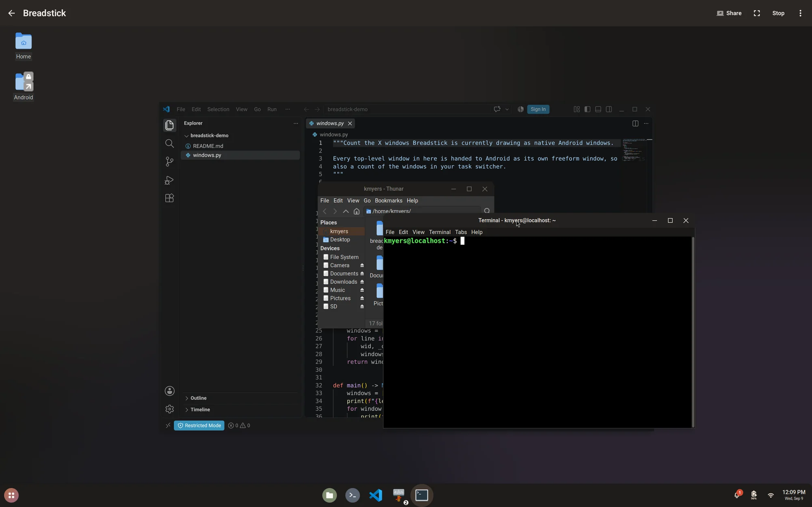Toggle Panel in VS Code title bar
The image size is (812, 507).
point(598,109)
